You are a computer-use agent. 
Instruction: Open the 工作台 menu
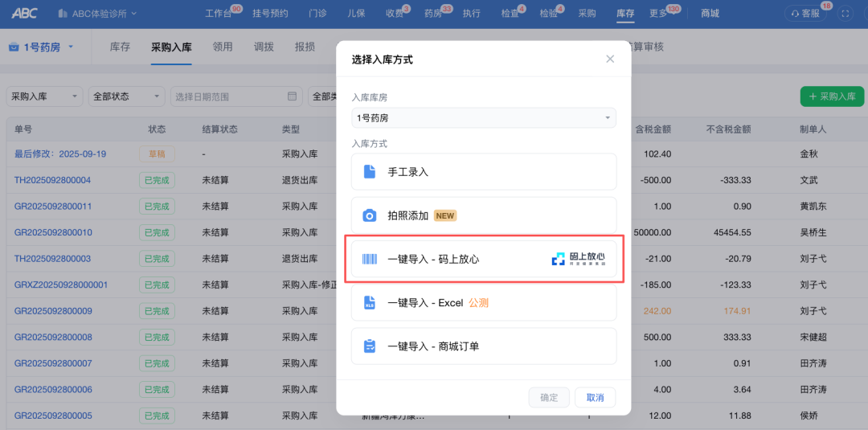[x=218, y=14]
